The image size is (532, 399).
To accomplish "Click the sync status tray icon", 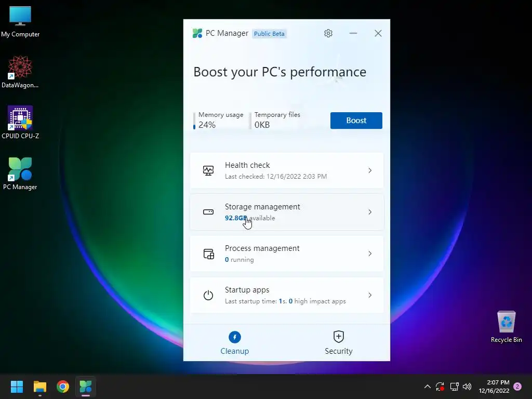I will click(x=440, y=387).
